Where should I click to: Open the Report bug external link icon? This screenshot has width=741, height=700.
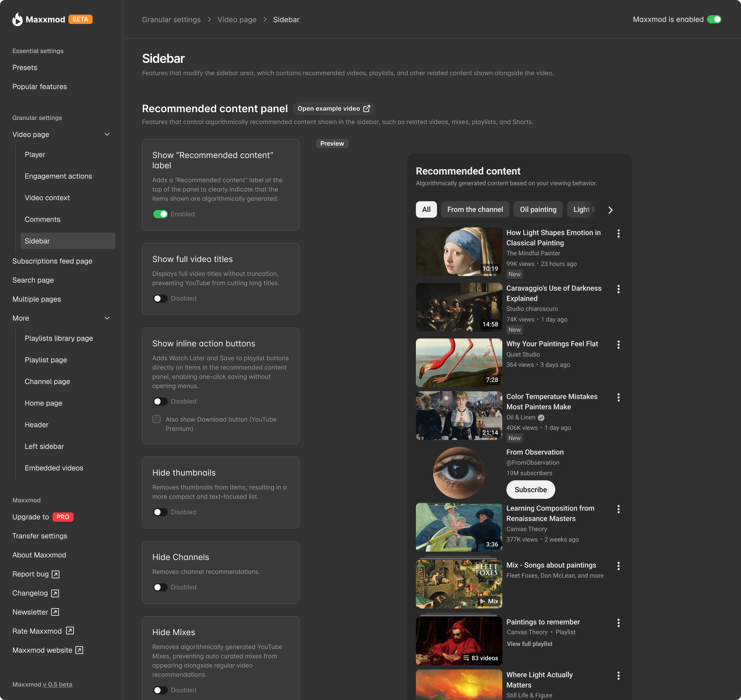coord(56,574)
